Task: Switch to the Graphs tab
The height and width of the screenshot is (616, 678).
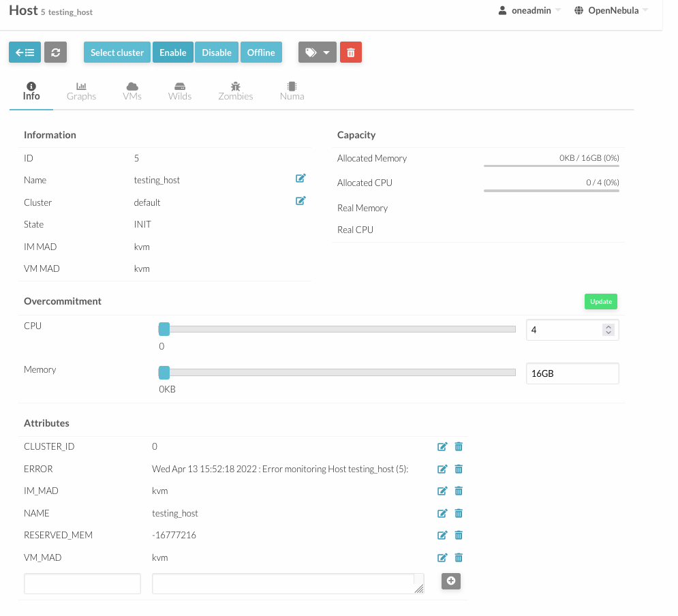Action: [81, 91]
